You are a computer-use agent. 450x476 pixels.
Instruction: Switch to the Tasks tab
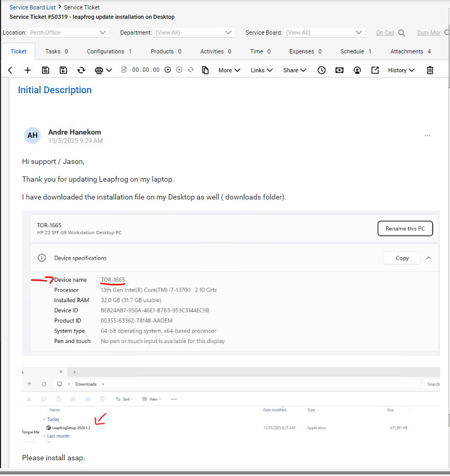tap(57, 52)
